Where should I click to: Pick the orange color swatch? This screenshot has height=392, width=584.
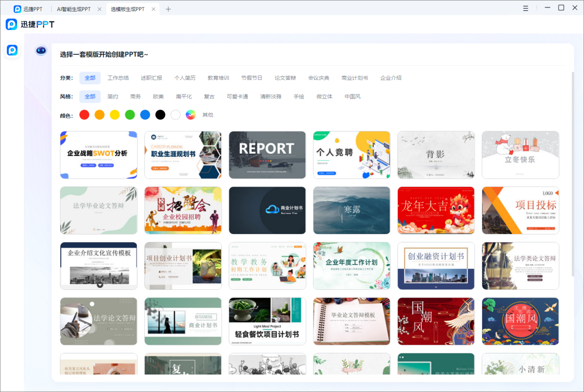point(99,115)
